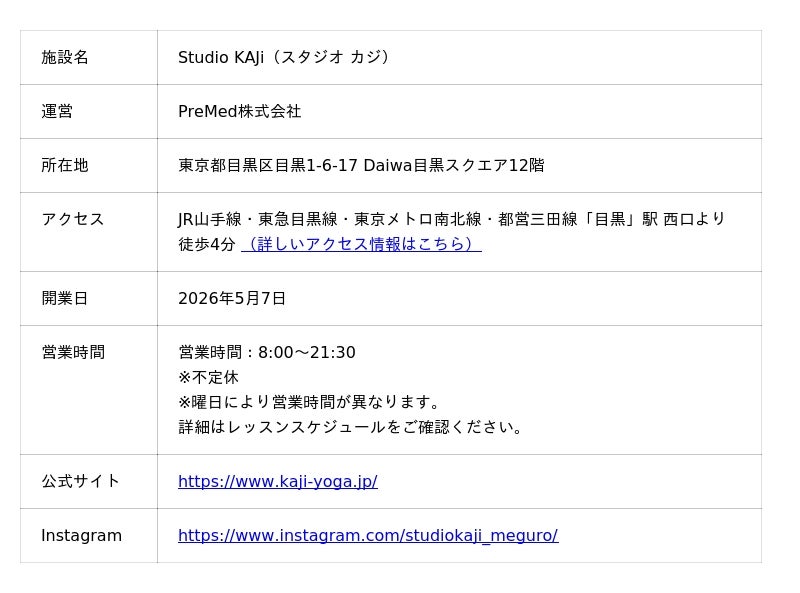This screenshot has width=800, height=593.
Task: Click the レッスンスケジュール confirmation sentence
Action: (350, 427)
